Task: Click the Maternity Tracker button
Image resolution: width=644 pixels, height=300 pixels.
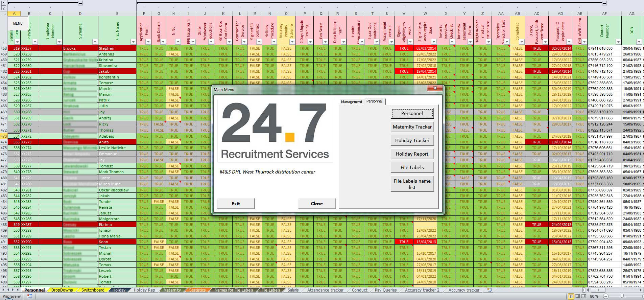Action: pos(412,127)
